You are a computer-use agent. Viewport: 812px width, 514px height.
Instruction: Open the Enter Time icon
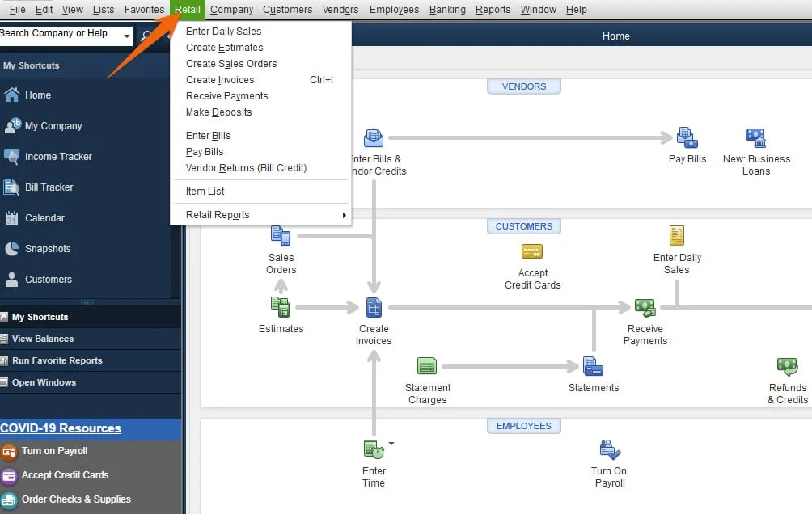374,449
